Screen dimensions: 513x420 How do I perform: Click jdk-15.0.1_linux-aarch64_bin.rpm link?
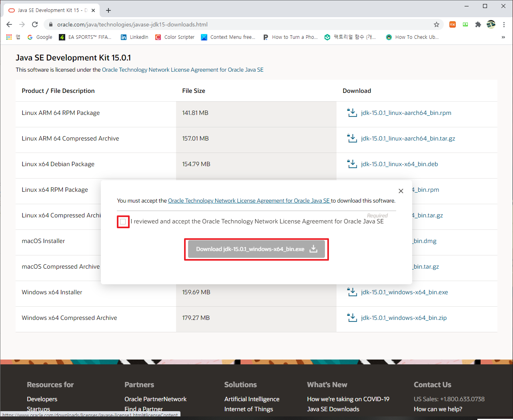coord(406,113)
